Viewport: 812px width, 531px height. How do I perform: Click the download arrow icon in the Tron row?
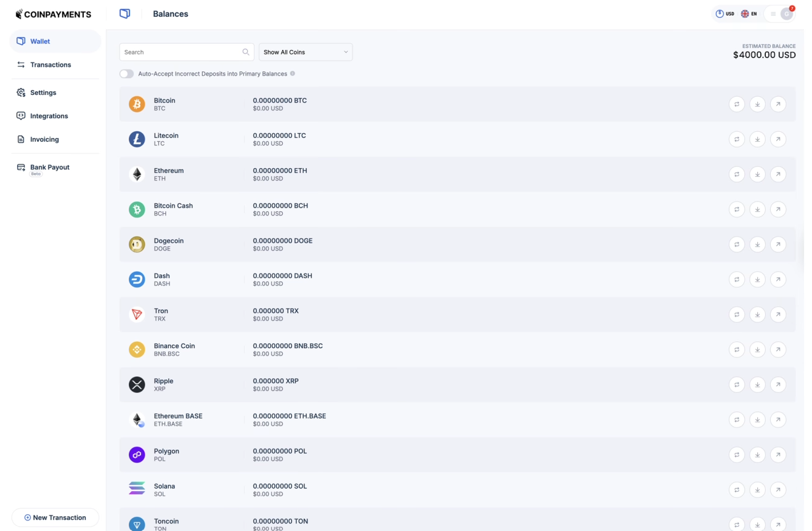coord(757,315)
